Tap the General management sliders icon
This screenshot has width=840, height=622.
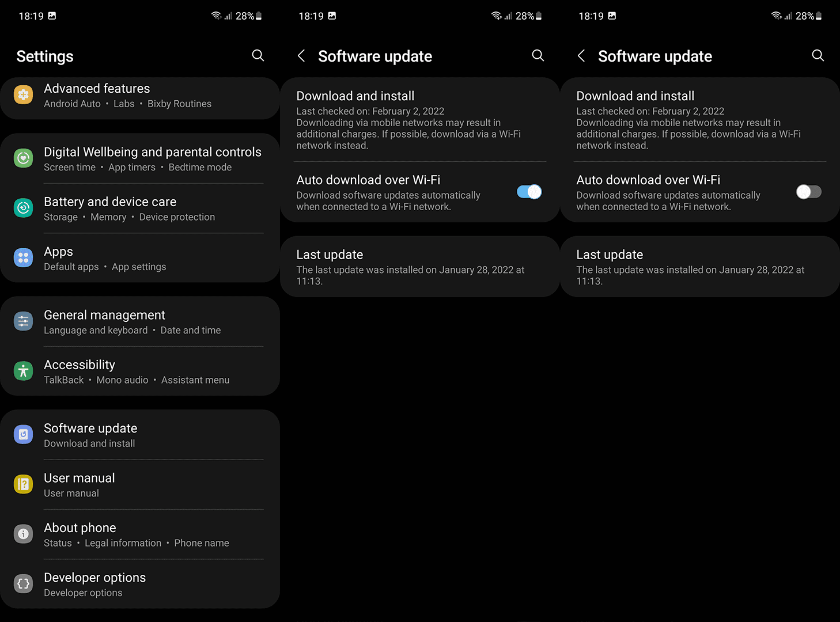tap(24, 321)
